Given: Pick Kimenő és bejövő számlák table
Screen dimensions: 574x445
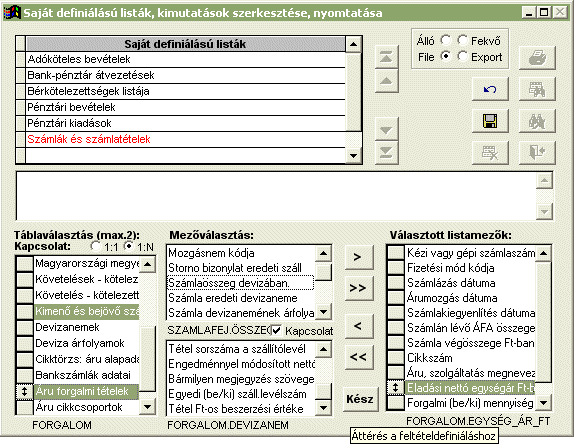Looking at the screenshot, I should click(87, 311).
